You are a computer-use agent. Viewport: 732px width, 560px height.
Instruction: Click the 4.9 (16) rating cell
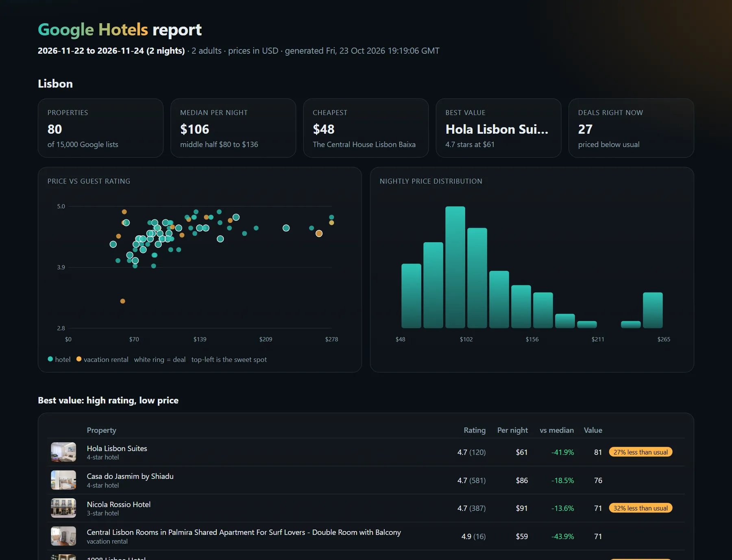pos(473,536)
